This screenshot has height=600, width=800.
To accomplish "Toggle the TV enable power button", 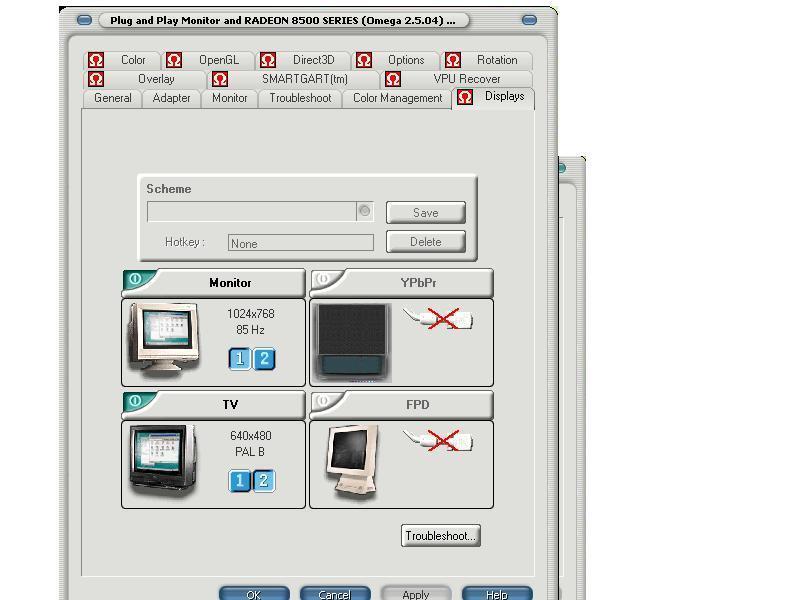I will click(136, 402).
